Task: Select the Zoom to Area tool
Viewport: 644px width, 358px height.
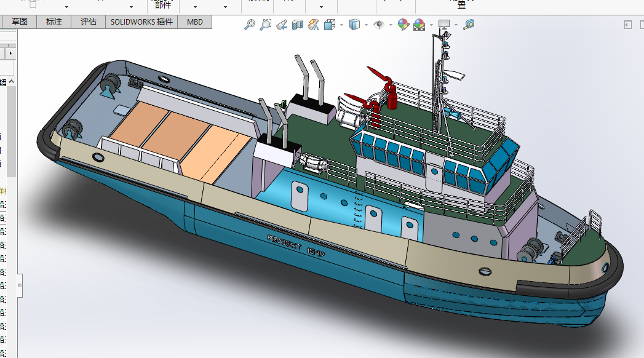Action: [x=266, y=25]
